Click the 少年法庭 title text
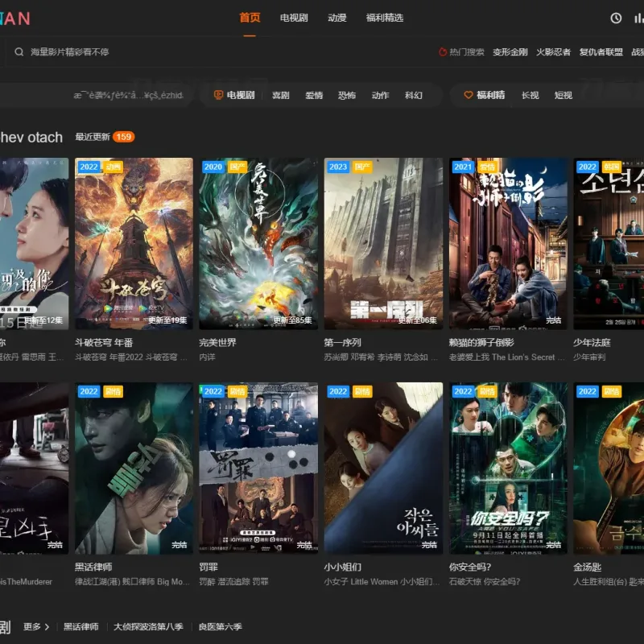The image size is (644, 644). point(592,343)
